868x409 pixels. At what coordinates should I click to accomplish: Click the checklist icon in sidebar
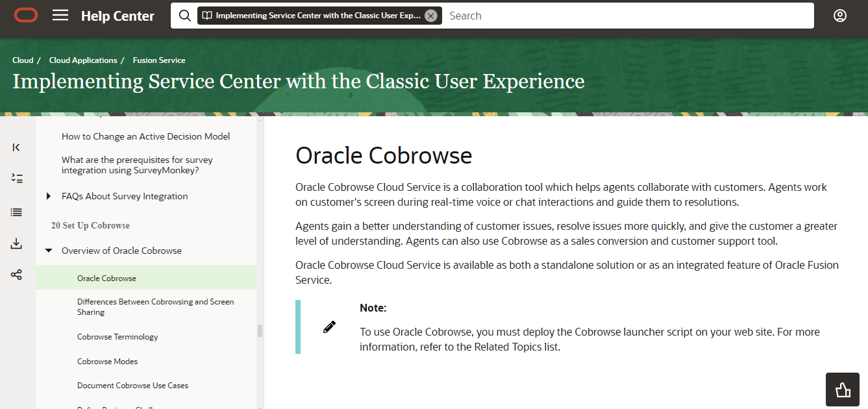point(17,178)
